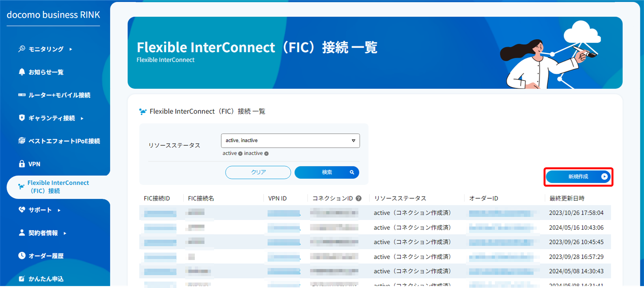Click the heart handshake icon beside サポート
The height and width of the screenshot is (288, 644).
coord(22,209)
